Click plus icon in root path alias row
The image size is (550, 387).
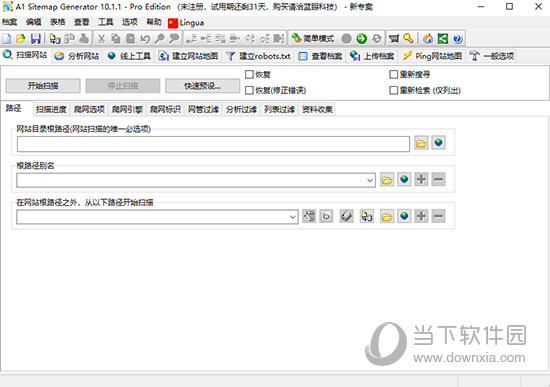421,180
